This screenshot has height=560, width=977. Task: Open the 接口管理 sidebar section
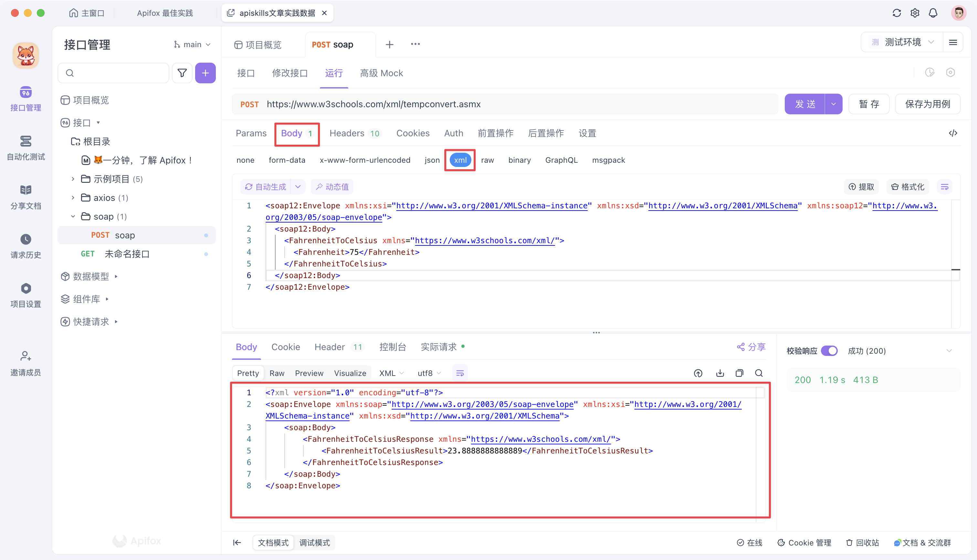[x=26, y=99]
